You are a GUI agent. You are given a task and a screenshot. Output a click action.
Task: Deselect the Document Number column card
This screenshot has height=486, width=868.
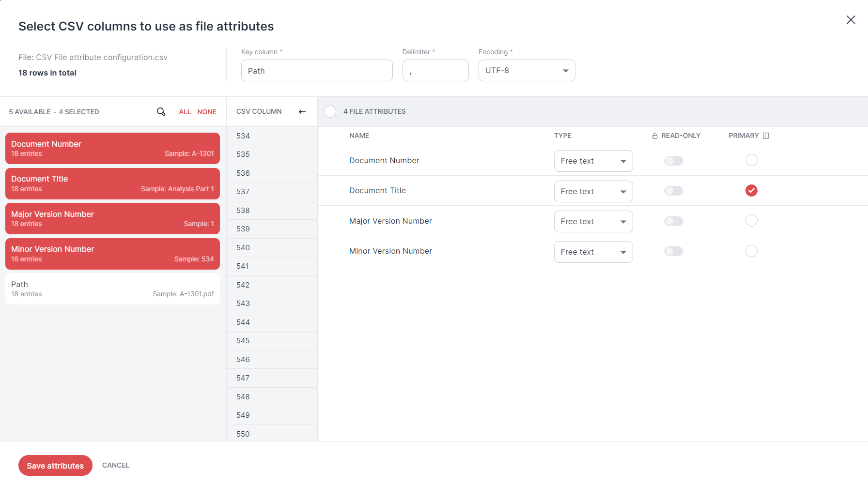coord(112,148)
